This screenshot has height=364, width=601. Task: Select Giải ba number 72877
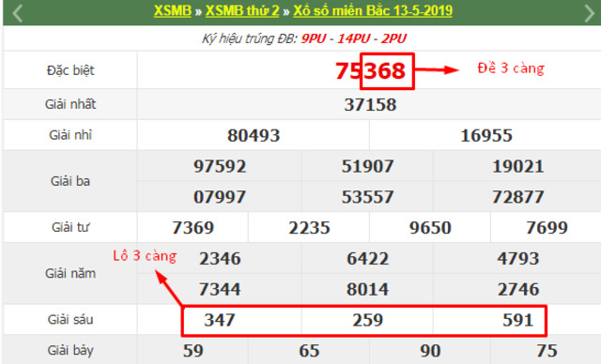(517, 197)
